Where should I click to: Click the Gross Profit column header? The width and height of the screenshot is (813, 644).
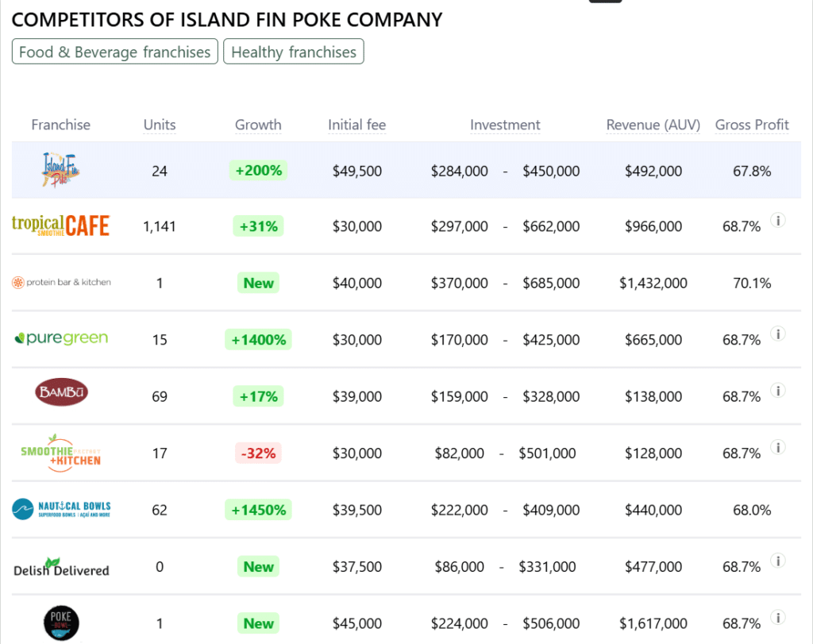752,125
